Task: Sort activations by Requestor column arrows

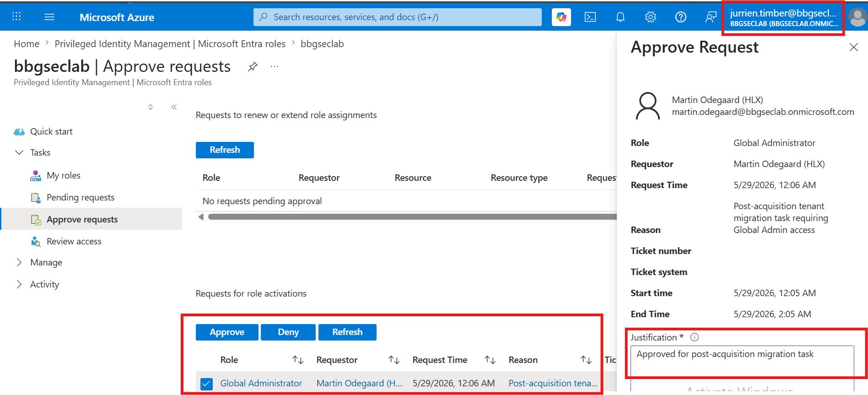Action: click(x=394, y=360)
